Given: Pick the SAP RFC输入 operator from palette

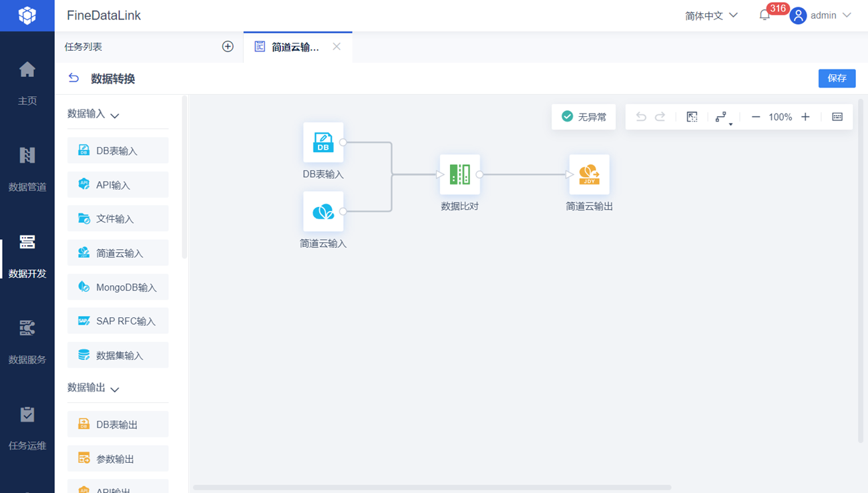Looking at the screenshot, I should point(118,321).
